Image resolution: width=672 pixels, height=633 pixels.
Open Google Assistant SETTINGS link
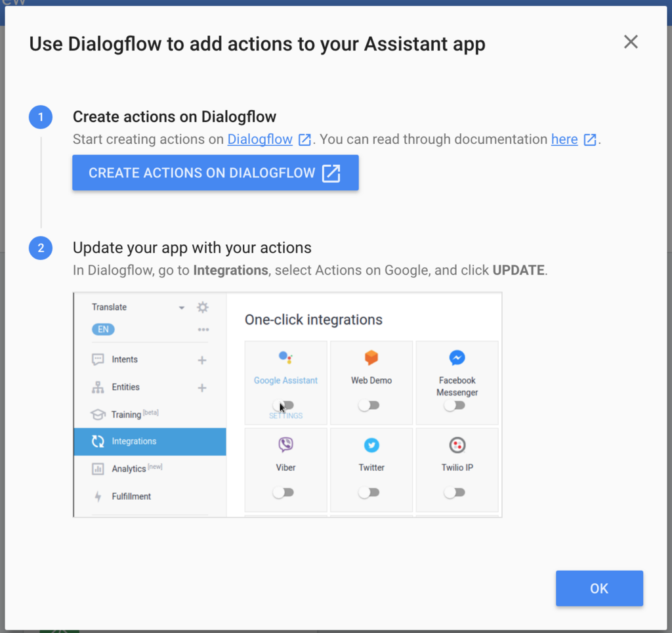click(286, 416)
